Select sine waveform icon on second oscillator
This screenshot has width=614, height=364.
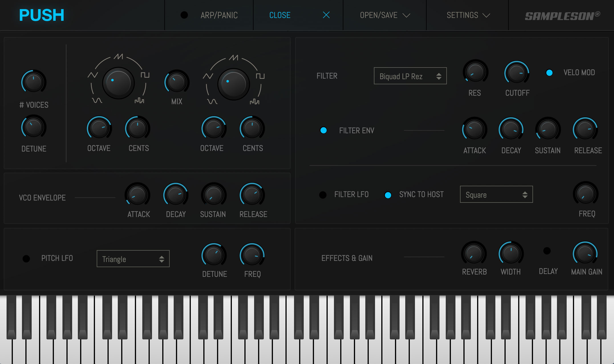(x=212, y=102)
